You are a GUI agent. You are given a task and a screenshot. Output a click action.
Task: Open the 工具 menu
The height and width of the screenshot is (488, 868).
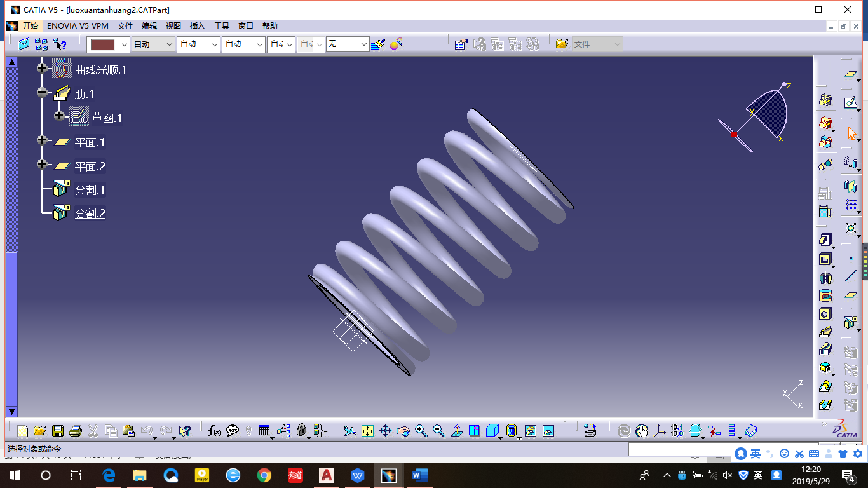(222, 26)
